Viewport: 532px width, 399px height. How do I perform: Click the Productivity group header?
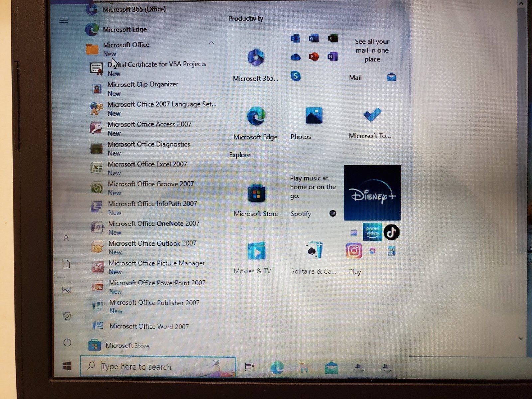tap(246, 19)
